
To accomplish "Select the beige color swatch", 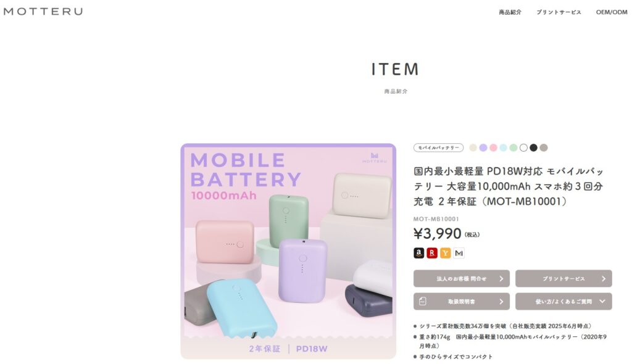I will coord(473,147).
